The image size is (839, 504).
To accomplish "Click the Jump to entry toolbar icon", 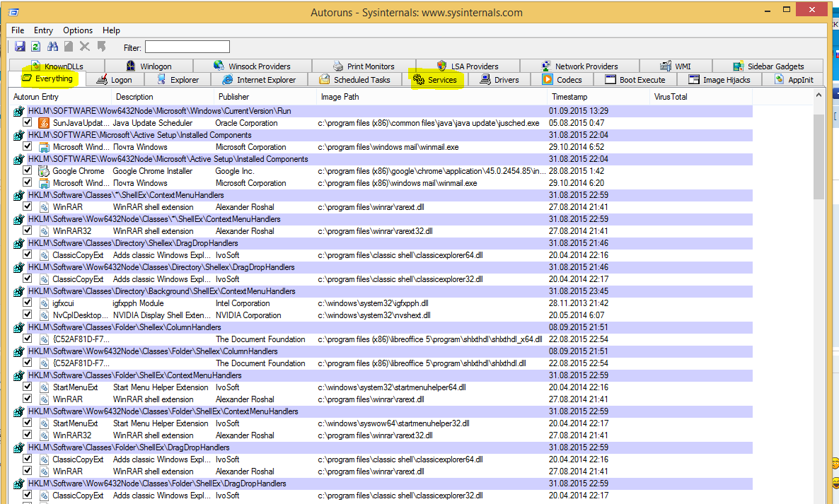I will pos(101,47).
